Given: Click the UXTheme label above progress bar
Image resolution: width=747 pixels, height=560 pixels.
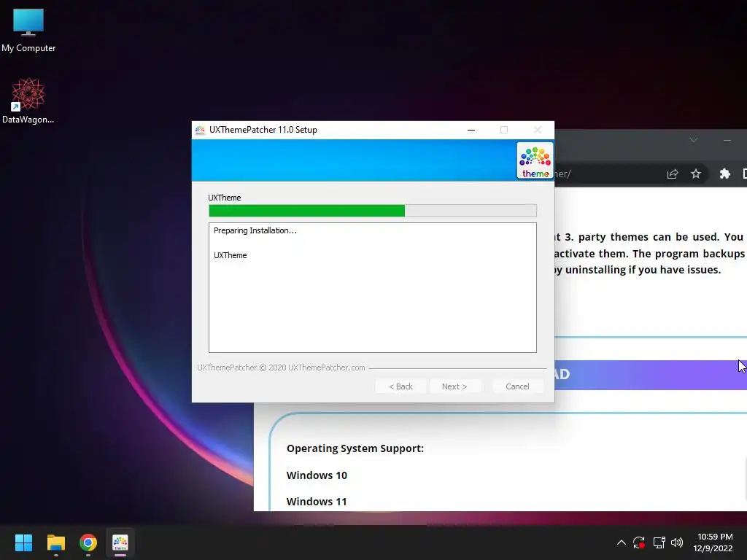Looking at the screenshot, I should 225,198.
